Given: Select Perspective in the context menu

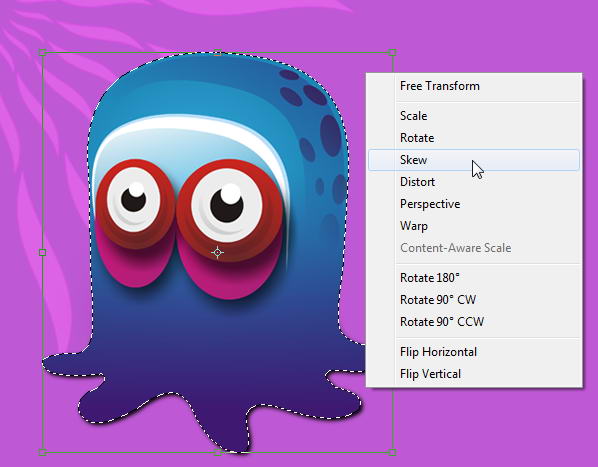Looking at the screenshot, I should pyautogui.click(x=473, y=204).
